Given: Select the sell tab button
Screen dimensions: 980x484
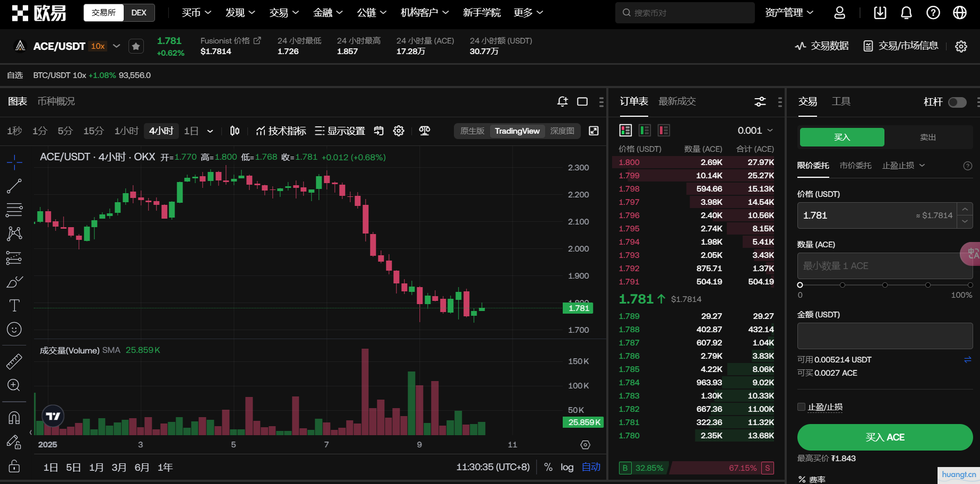Looking at the screenshot, I should pyautogui.click(x=927, y=137).
